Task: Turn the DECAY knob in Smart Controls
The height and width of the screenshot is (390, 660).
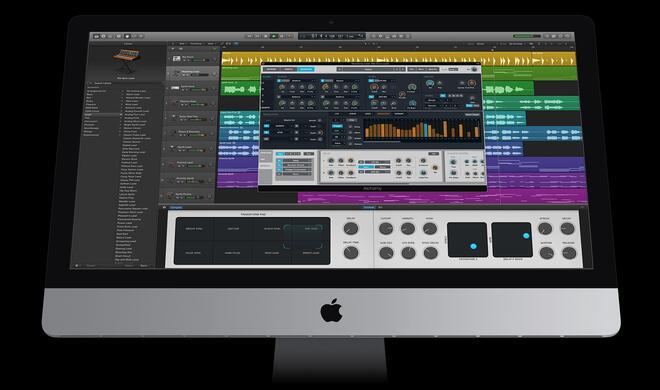Action: coord(567,229)
